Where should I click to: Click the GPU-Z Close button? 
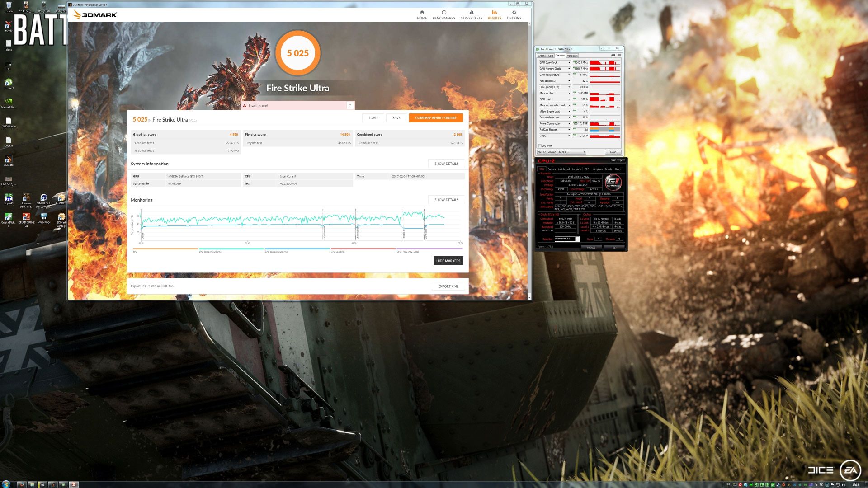[613, 152]
